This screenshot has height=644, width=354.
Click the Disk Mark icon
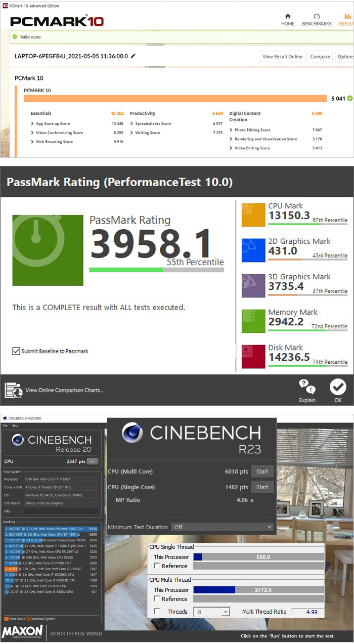click(253, 356)
